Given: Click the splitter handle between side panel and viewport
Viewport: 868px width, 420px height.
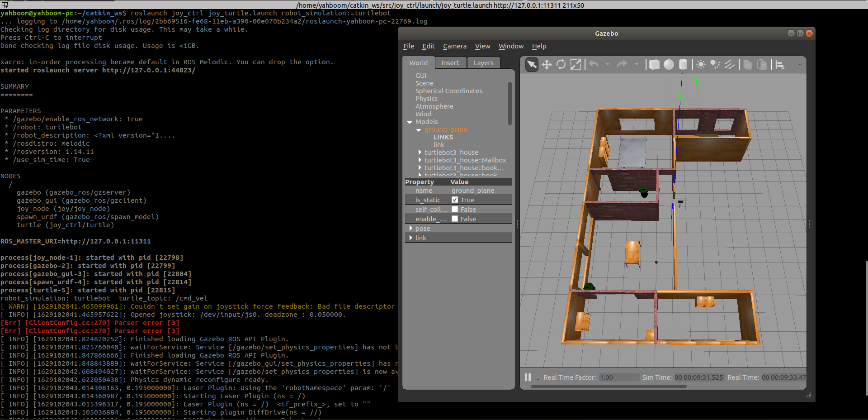Looking at the screenshot, I should coord(517,223).
